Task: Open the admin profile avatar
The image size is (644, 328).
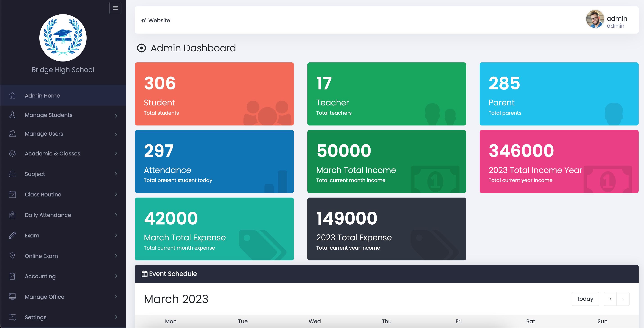Action: tap(595, 19)
